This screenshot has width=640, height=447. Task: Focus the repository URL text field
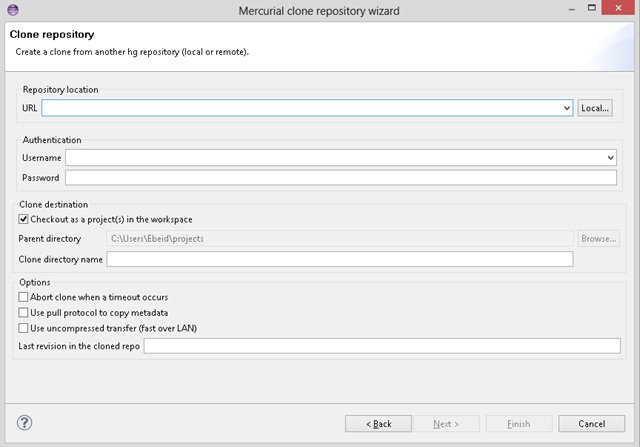(300, 107)
